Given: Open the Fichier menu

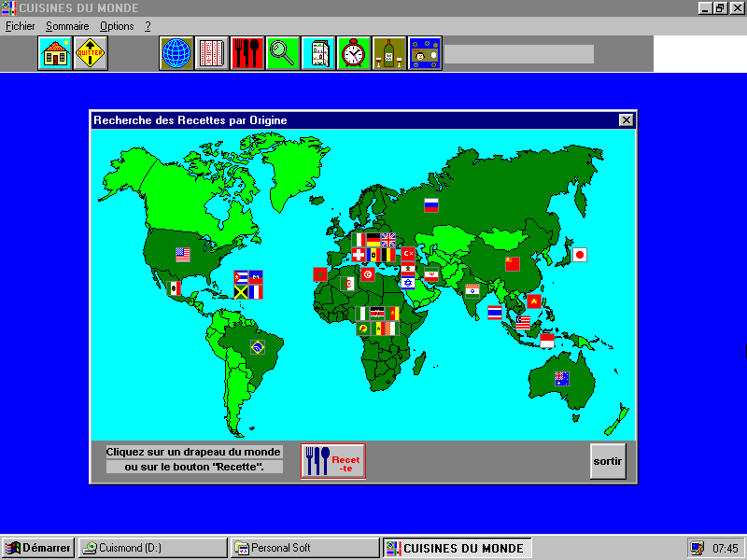Looking at the screenshot, I should pyautogui.click(x=20, y=26).
